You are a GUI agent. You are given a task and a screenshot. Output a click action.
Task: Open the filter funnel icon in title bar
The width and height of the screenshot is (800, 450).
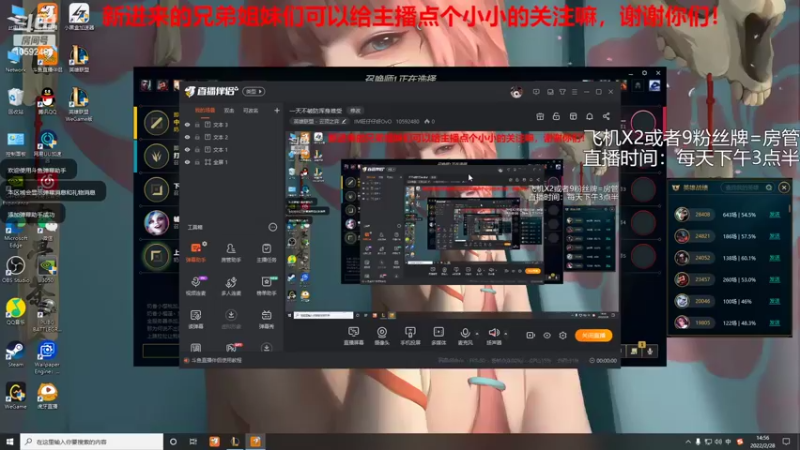[562, 92]
